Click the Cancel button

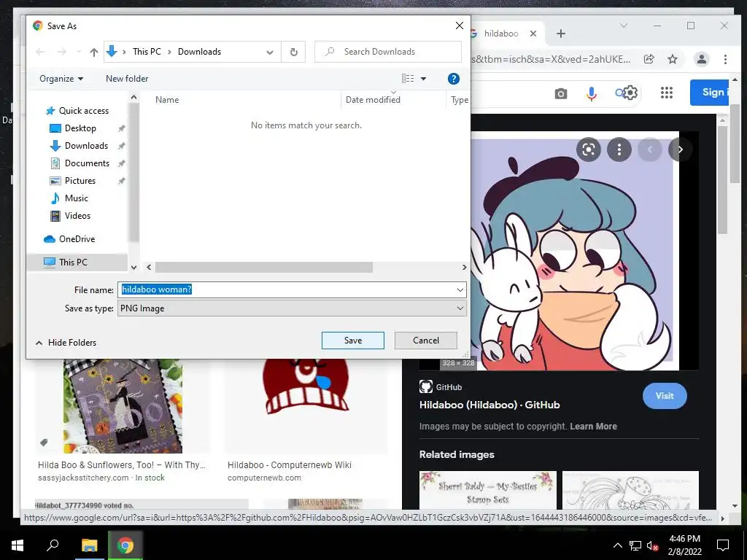point(426,341)
